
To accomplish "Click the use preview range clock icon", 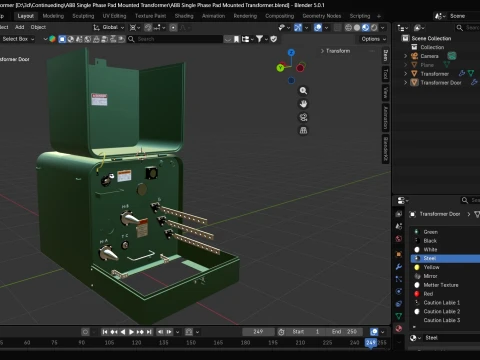I will pyautogui.click(x=281, y=332).
